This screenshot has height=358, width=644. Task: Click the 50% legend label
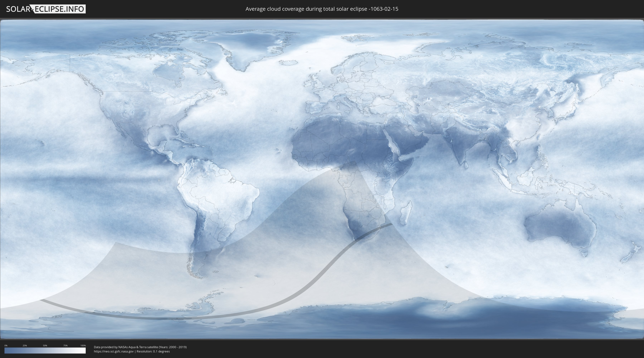(x=45, y=345)
